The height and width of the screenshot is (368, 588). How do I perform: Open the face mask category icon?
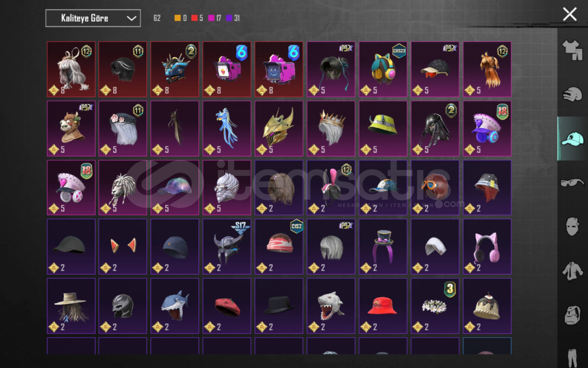point(572,227)
